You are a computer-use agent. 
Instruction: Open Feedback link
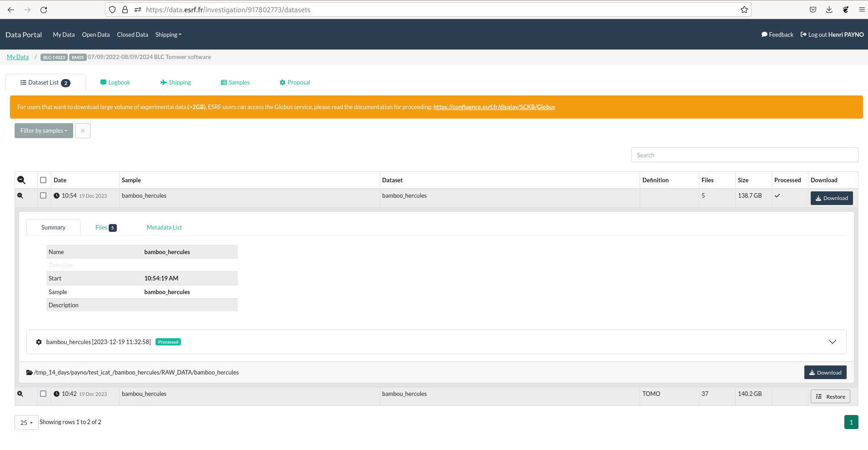(778, 35)
